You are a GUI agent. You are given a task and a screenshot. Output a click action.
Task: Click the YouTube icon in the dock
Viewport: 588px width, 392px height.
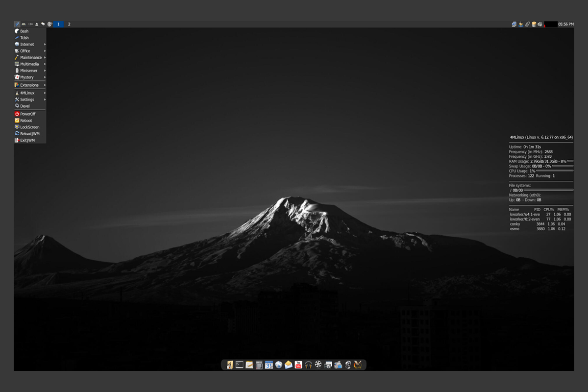click(298, 365)
